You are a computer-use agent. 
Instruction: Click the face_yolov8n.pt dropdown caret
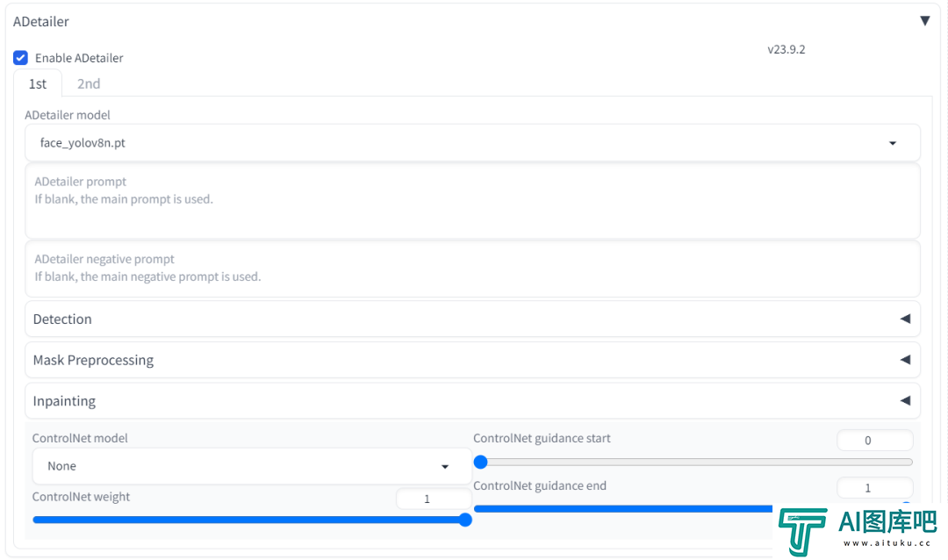click(x=893, y=143)
